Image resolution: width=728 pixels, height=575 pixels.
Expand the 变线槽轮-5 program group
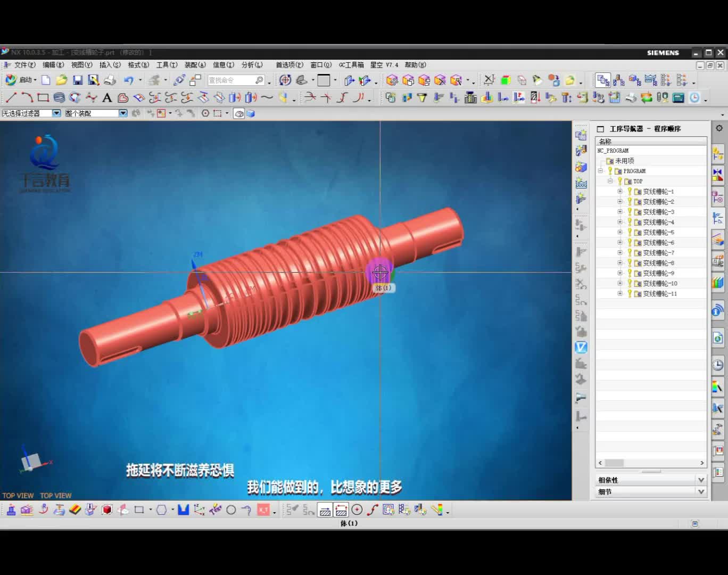[620, 232]
